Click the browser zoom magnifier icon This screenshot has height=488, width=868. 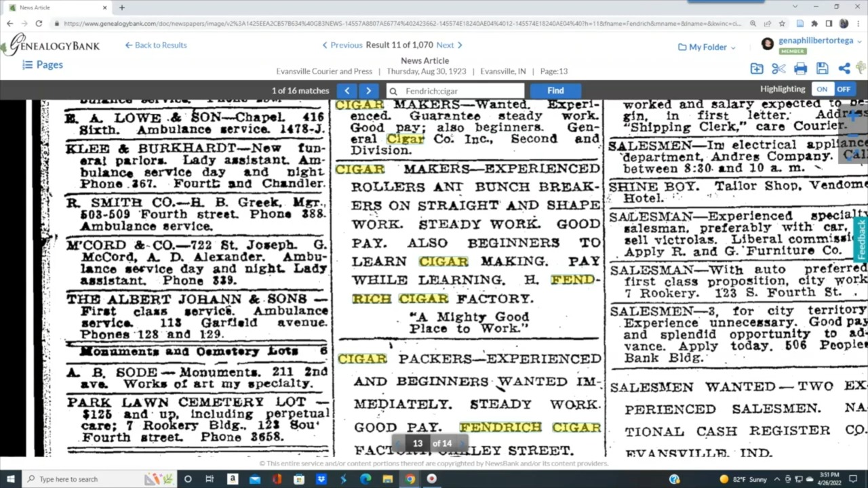pos(753,24)
